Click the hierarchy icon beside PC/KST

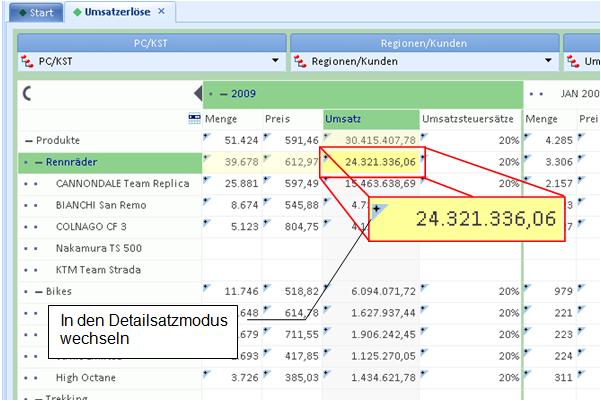pyautogui.click(x=27, y=61)
